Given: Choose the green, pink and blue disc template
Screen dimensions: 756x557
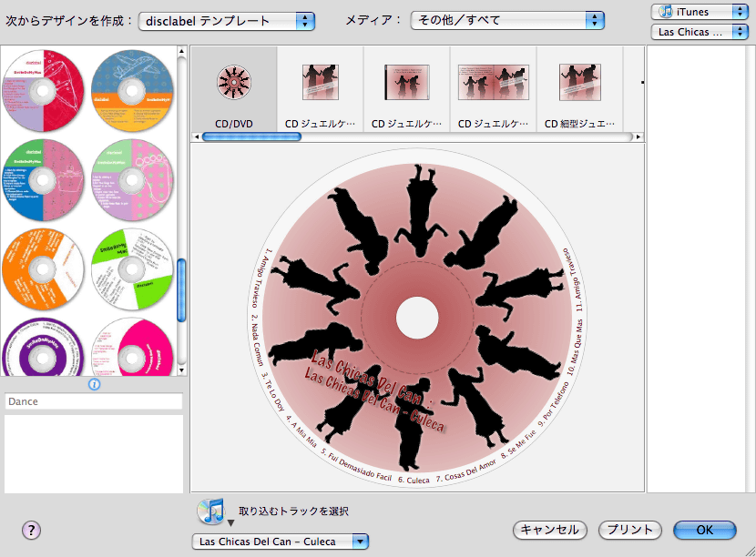Looking at the screenshot, I should (x=43, y=179).
